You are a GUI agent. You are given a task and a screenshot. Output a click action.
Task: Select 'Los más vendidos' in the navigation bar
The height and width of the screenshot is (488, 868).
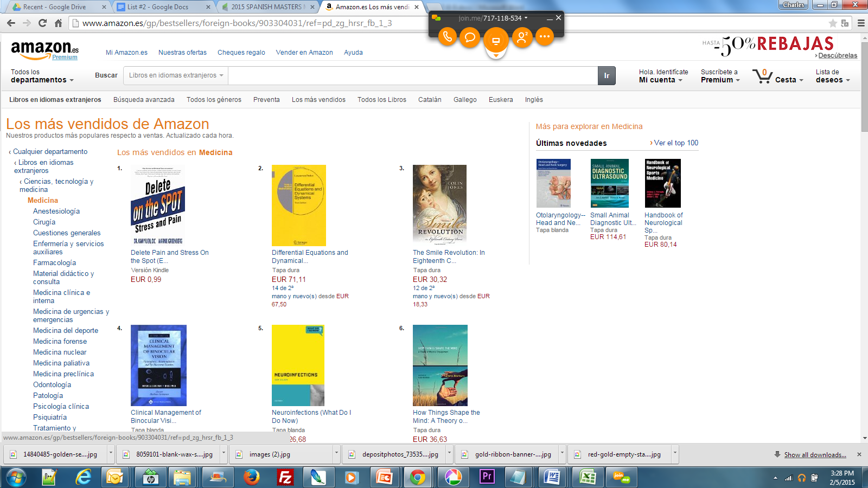[318, 100]
